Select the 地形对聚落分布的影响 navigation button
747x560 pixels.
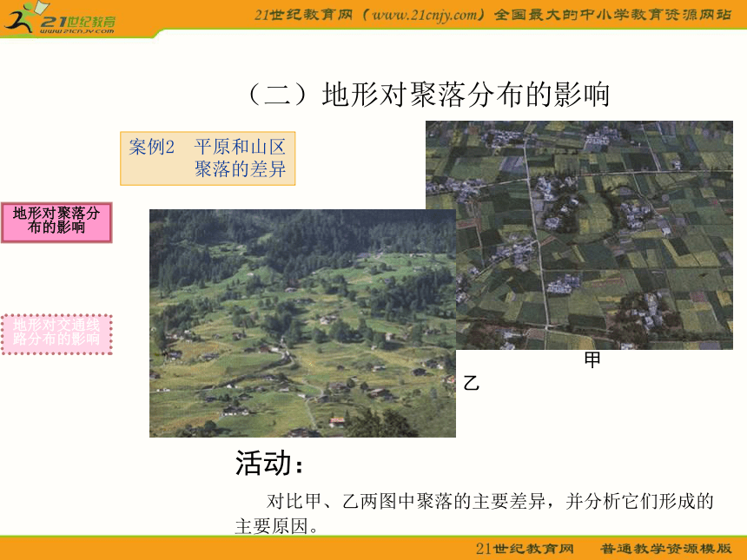coord(56,223)
